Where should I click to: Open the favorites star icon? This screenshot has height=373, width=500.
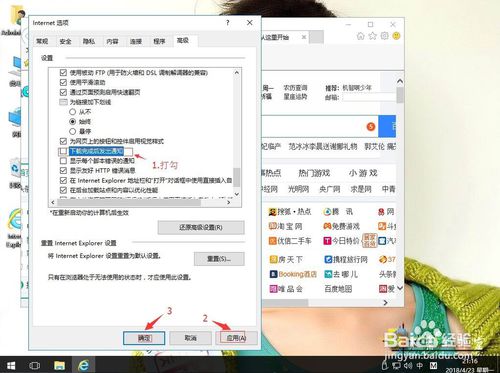coord(372,36)
